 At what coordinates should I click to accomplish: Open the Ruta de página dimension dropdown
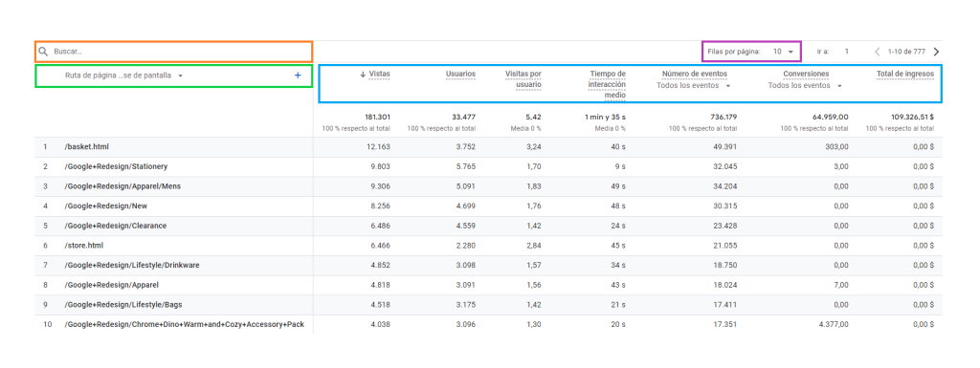click(x=123, y=76)
